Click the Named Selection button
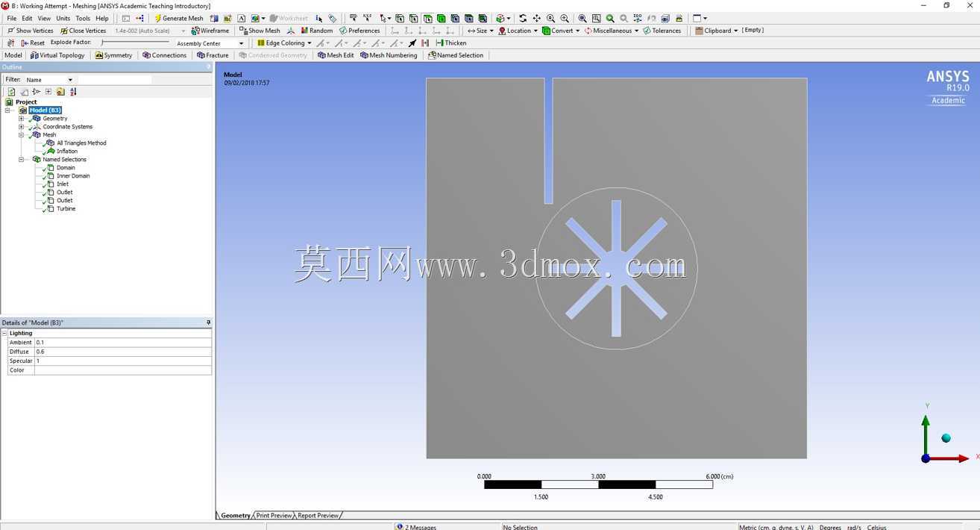This screenshot has height=530, width=980. point(455,55)
